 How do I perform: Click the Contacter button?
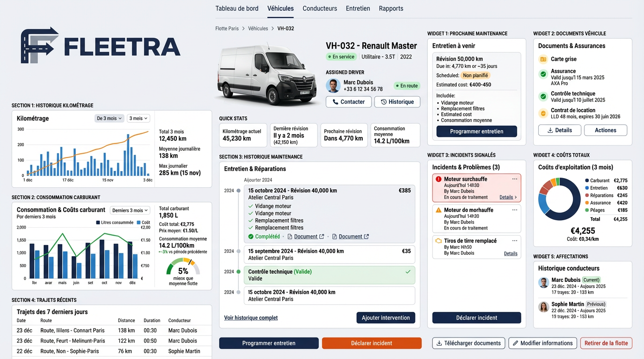pos(349,102)
